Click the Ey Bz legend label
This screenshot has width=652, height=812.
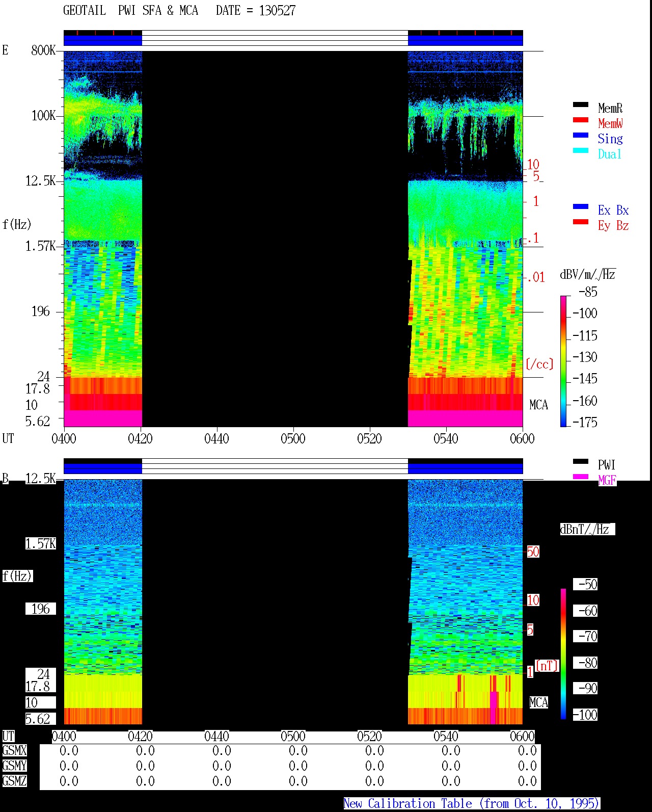point(613,225)
